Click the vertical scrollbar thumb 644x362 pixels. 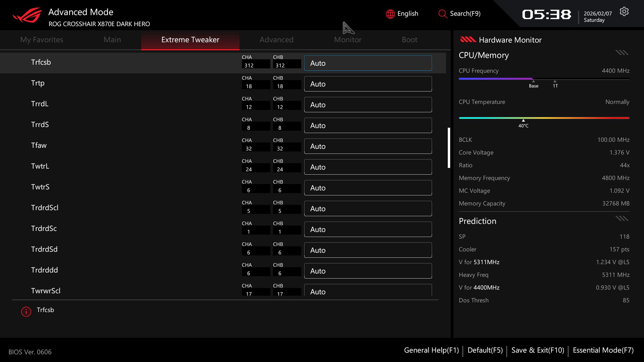coord(449,147)
